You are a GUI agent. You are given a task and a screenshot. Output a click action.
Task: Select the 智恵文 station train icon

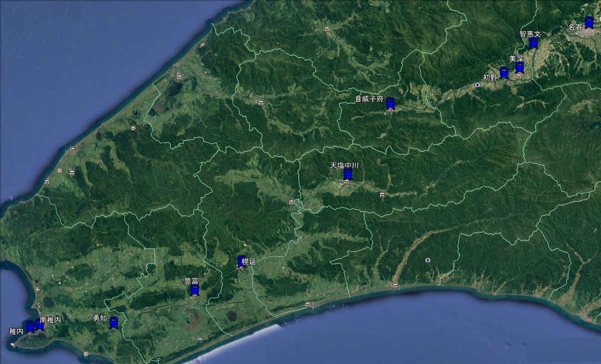coord(534,43)
